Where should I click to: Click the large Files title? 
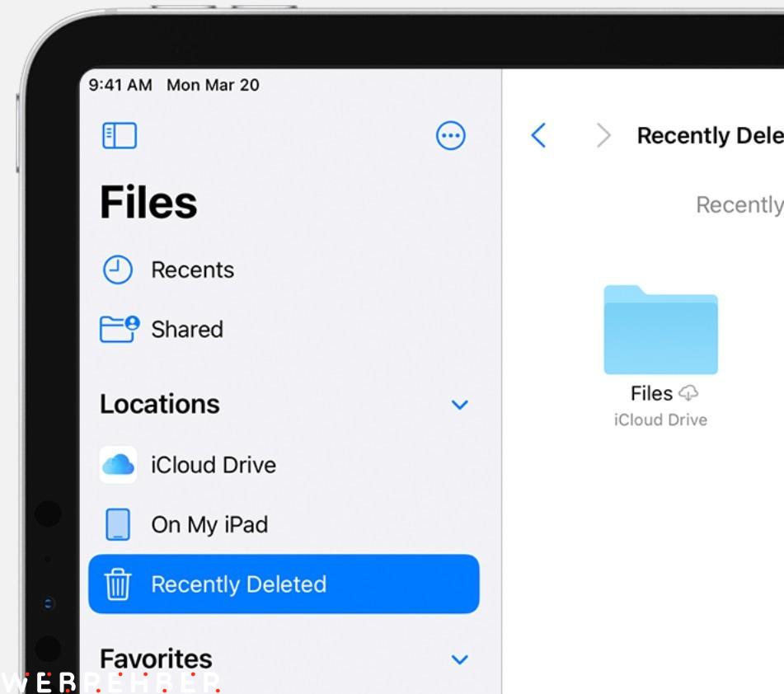coord(148,202)
